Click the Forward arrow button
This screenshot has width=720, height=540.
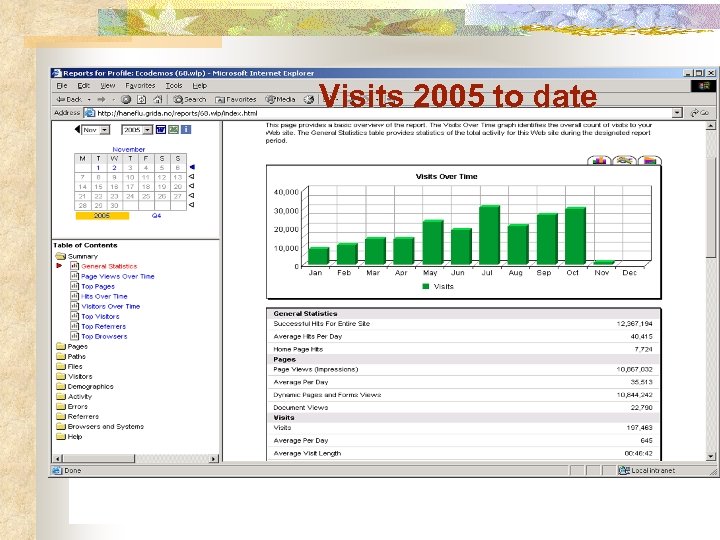click(x=101, y=99)
